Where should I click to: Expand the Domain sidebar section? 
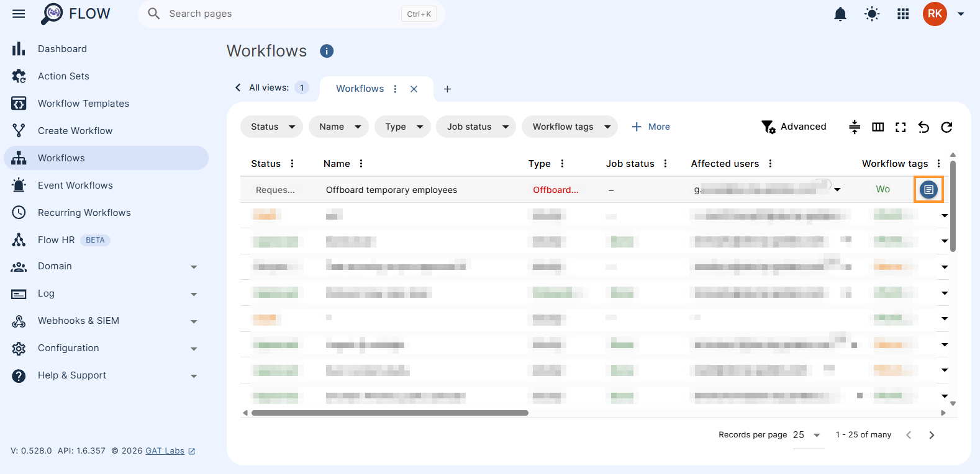106,266
